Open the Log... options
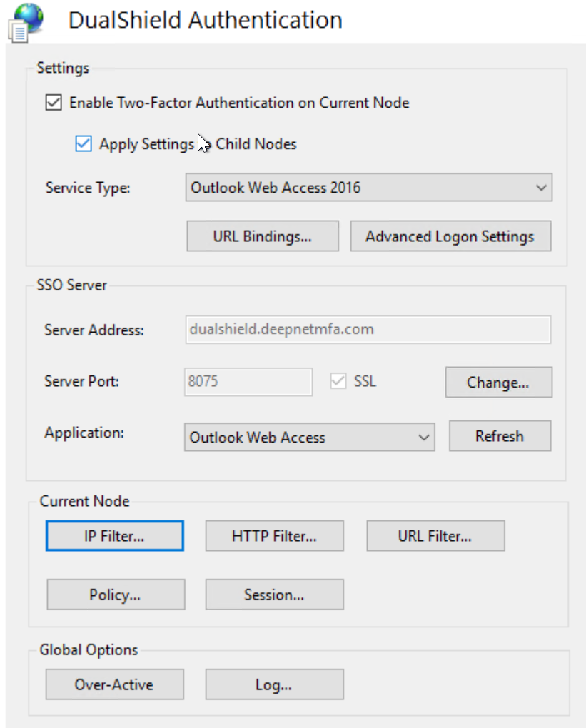Image resolution: width=586 pixels, height=728 pixels. tap(274, 685)
